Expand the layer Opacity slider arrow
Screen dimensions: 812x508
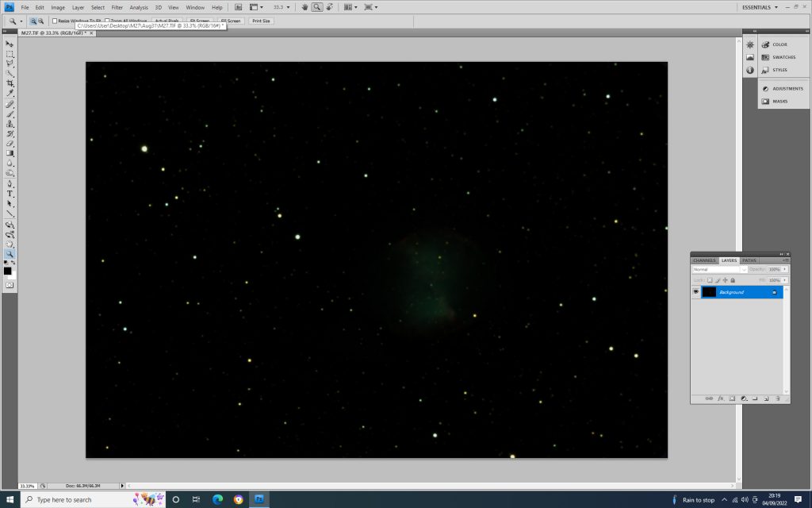coord(785,269)
